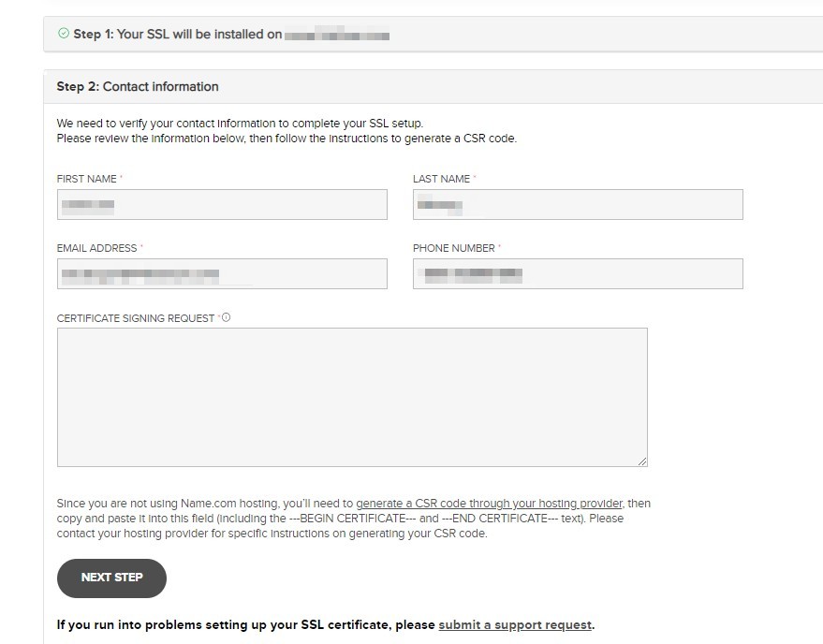Click the 'We need to verify your contact information' text
823x644 pixels.
[x=240, y=124]
